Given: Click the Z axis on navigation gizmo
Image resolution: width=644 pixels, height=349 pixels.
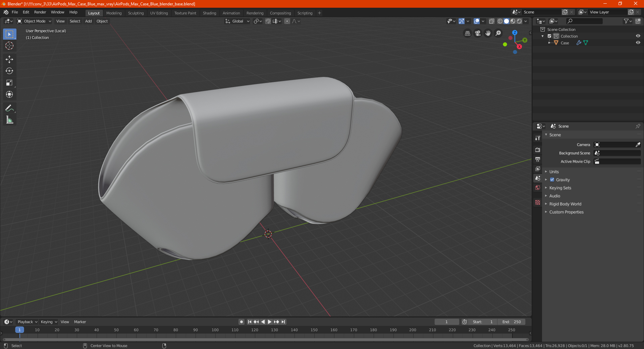Looking at the screenshot, I should tap(515, 33).
